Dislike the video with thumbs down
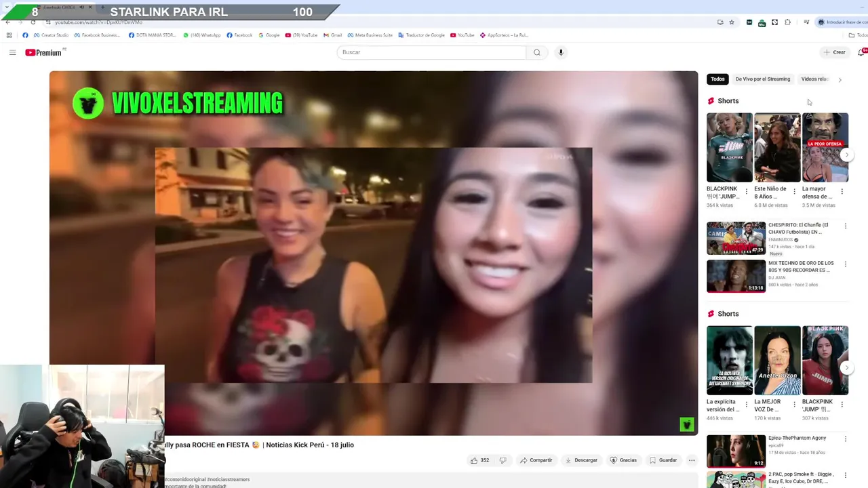 pyautogui.click(x=502, y=460)
